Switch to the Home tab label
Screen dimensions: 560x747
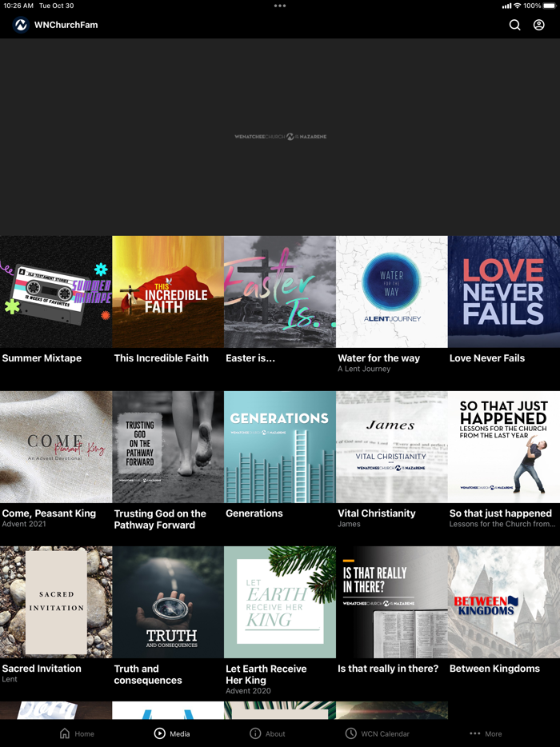[84, 733]
